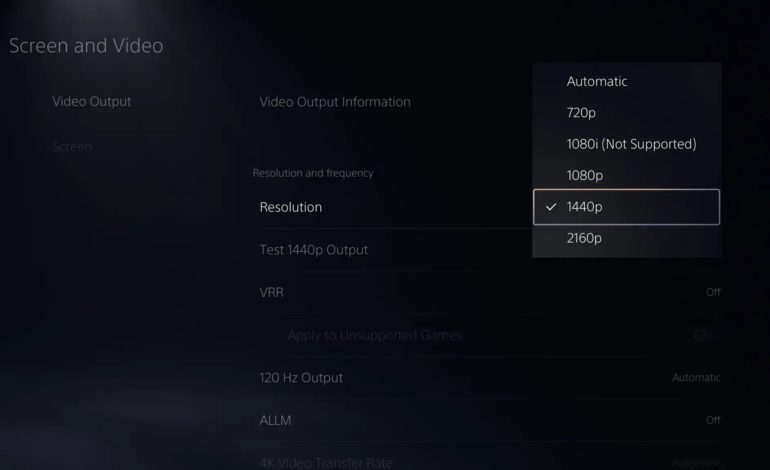Click the 120 Hz Output Automatic value
770x470 pixels.
pos(695,377)
